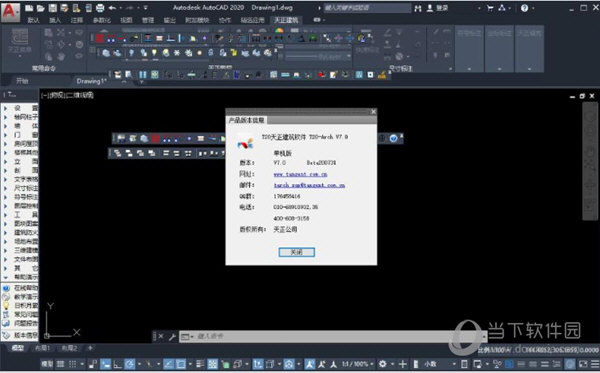Click the Help question mark icon
600x373 pixels.
pyautogui.click(x=525, y=8)
